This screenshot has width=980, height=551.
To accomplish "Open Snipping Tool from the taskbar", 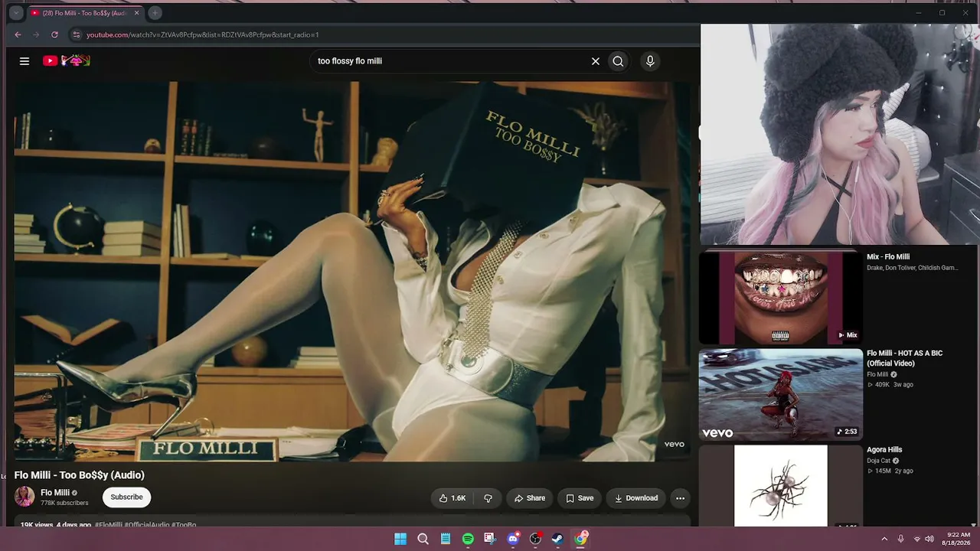I will [490, 539].
